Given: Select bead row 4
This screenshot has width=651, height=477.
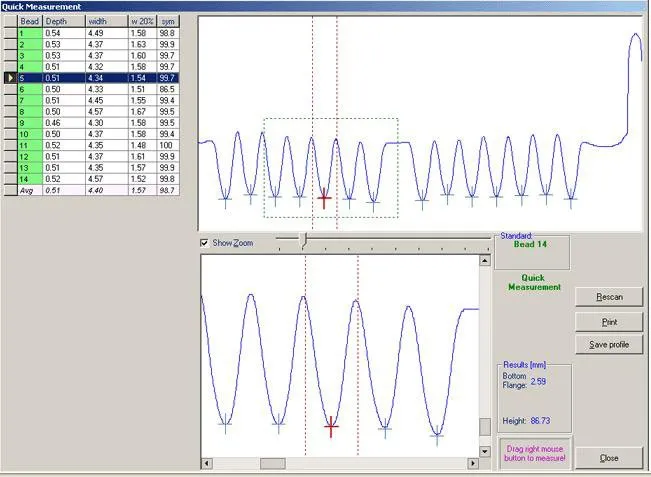Looking at the screenshot, I should (x=91, y=67).
